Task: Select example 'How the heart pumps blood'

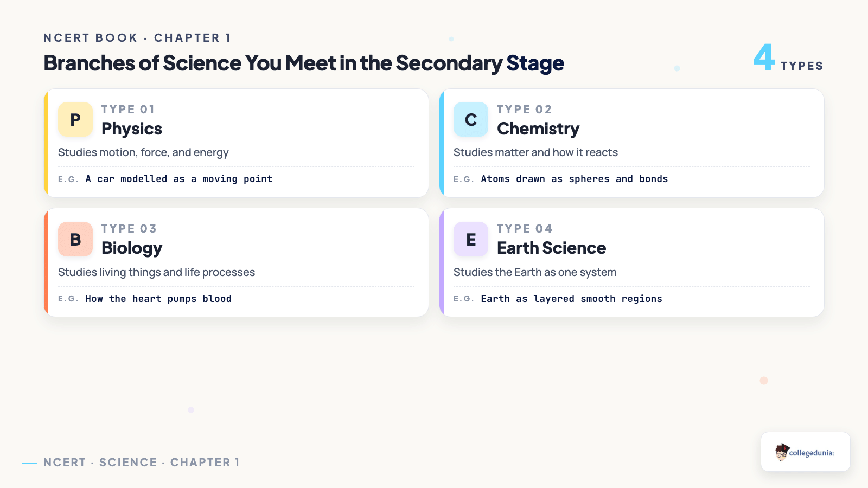Action: pyautogui.click(x=158, y=299)
